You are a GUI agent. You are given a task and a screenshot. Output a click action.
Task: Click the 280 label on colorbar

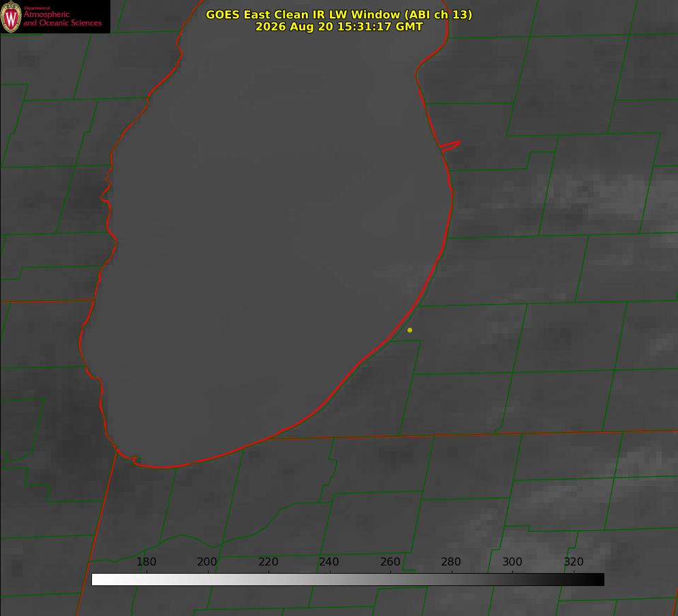pos(451,561)
